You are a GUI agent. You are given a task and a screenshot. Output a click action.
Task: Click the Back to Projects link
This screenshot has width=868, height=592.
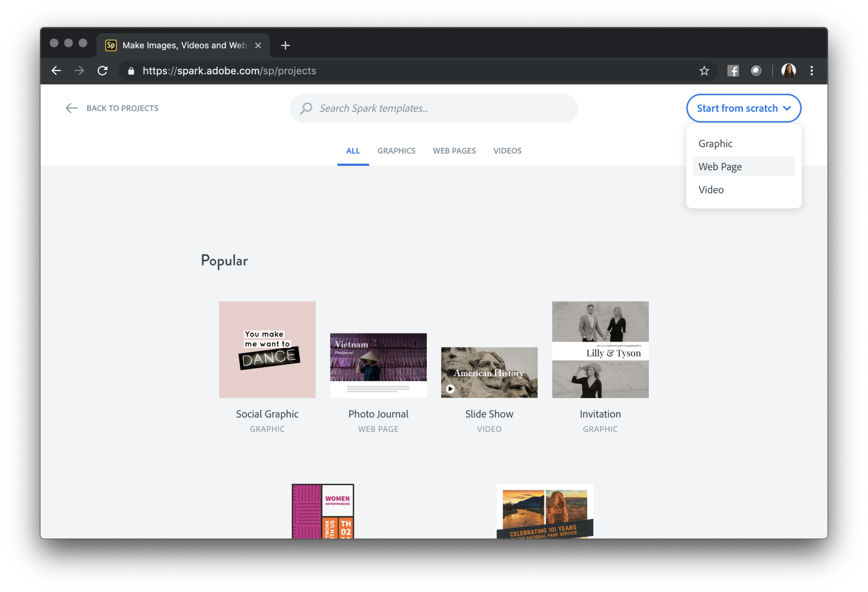[122, 108]
